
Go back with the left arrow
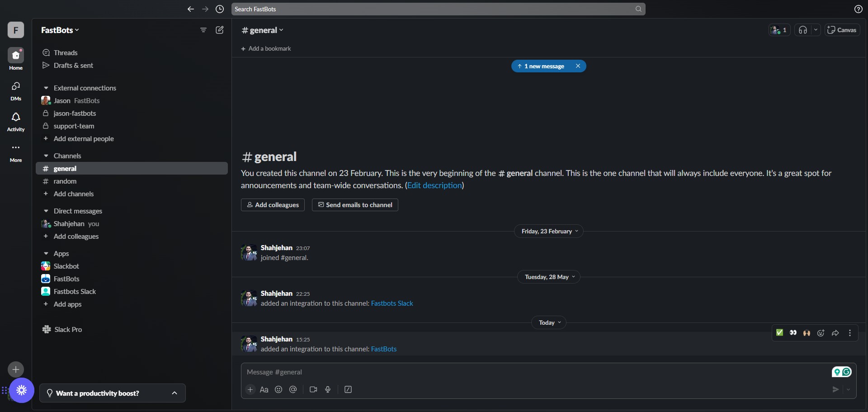(x=191, y=9)
